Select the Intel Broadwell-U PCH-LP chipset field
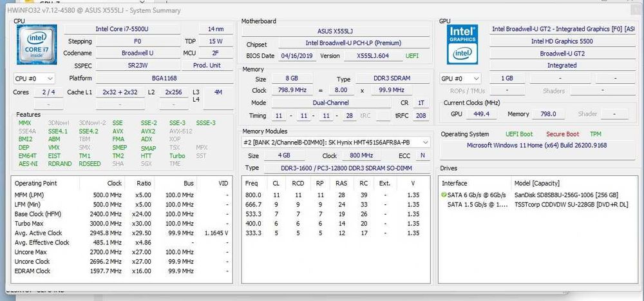Screen dimensions: 644x301 point(354,43)
